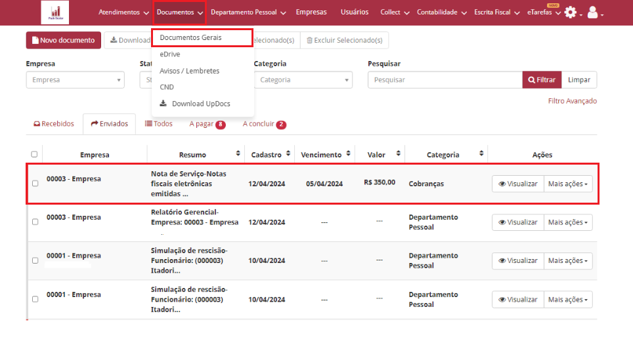Open the Categoria filter dropdown

[x=303, y=80]
